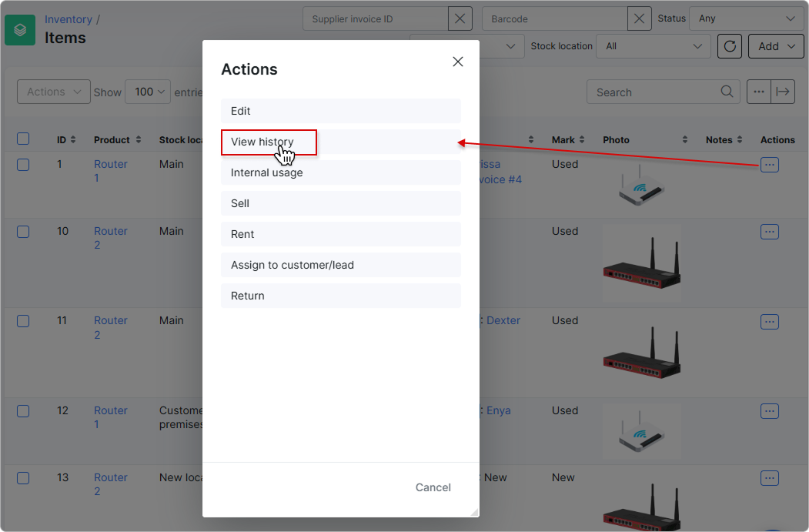Image resolution: width=809 pixels, height=532 pixels.
Task: Select Assign to customer/lead option
Action: 340,265
